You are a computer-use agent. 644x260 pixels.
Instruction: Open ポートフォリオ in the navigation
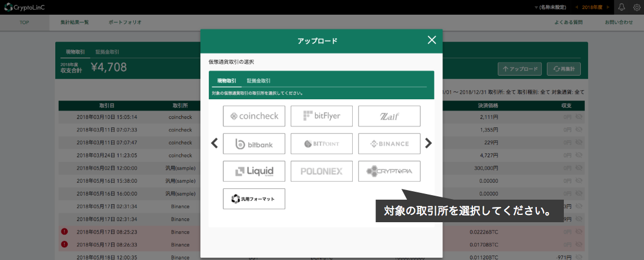point(125,22)
